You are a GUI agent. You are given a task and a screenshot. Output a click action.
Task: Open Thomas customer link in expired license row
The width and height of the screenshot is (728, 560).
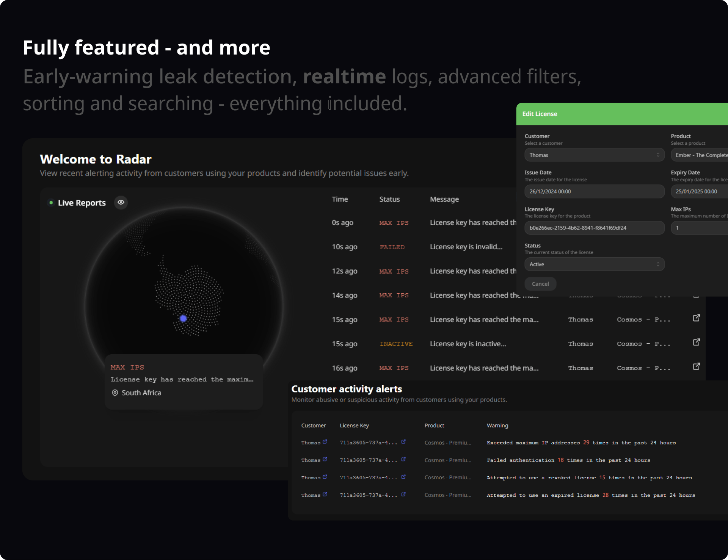pos(325,494)
